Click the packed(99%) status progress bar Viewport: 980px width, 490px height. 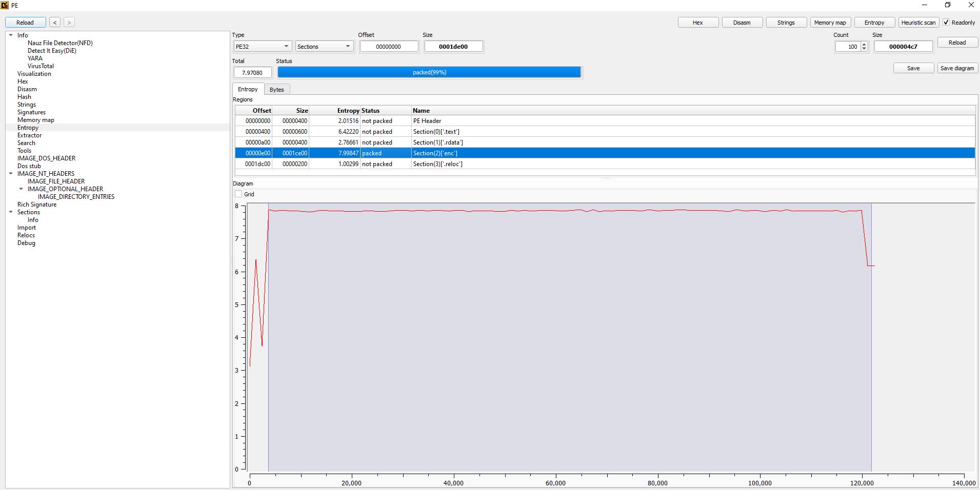point(429,72)
